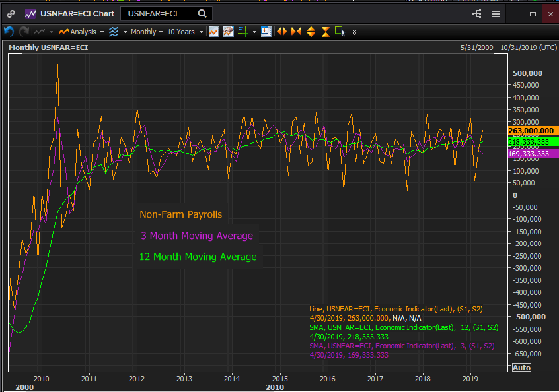Viewport: 559px width, 392px height.
Task: Open the 10 Years range dropdown
Action: click(185, 32)
